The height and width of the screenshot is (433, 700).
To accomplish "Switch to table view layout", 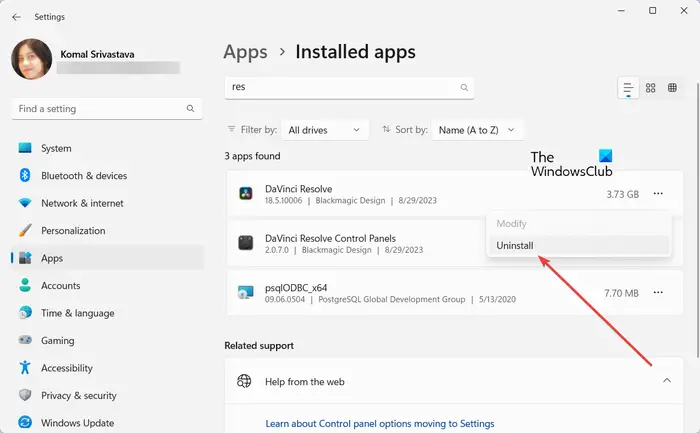I will pyautogui.click(x=672, y=87).
